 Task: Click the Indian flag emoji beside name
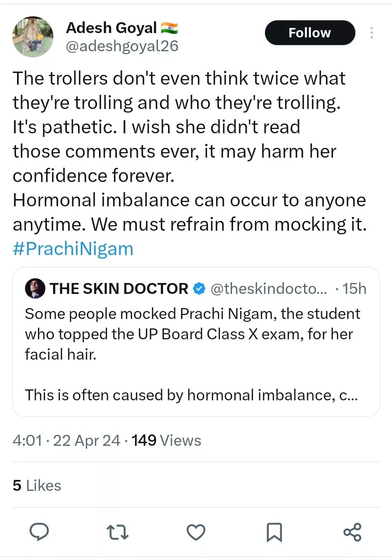tap(169, 28)
